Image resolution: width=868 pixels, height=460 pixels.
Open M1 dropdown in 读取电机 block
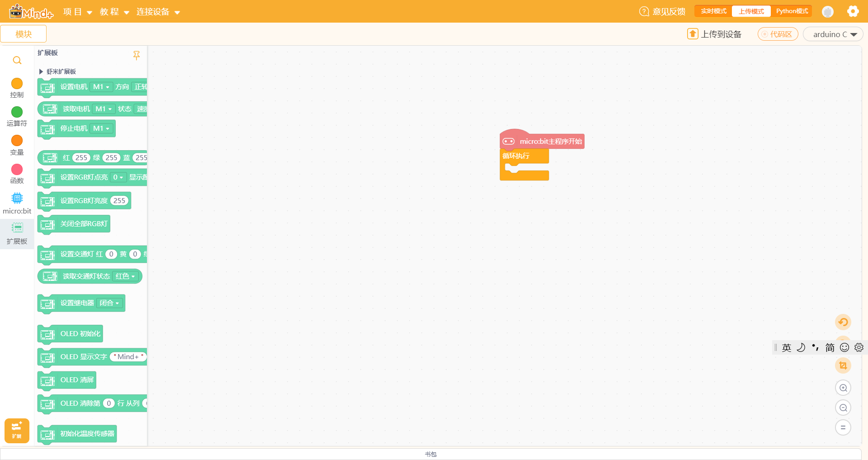(x=104, y=109)
